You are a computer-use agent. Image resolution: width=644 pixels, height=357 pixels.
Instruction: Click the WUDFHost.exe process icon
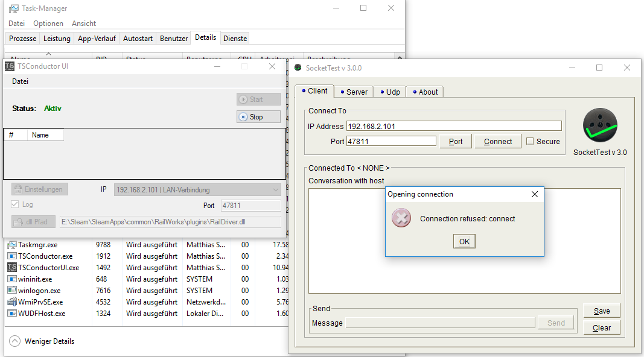click(x=12, y=314)
